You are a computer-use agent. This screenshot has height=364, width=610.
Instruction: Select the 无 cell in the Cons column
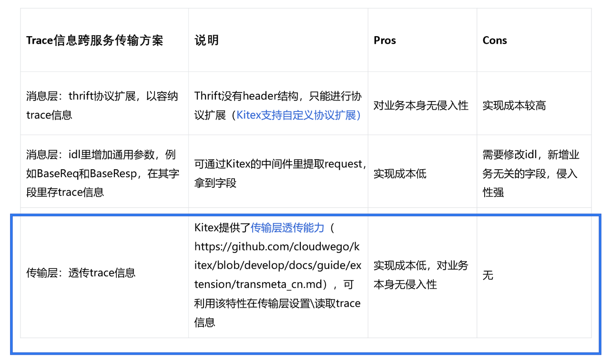pos(487,275)
